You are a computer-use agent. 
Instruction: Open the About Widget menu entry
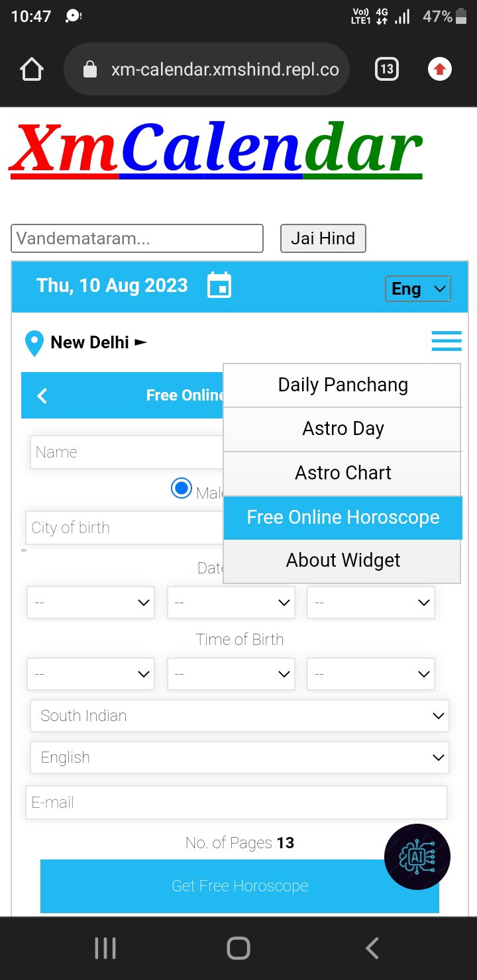(x=343, y=560)
